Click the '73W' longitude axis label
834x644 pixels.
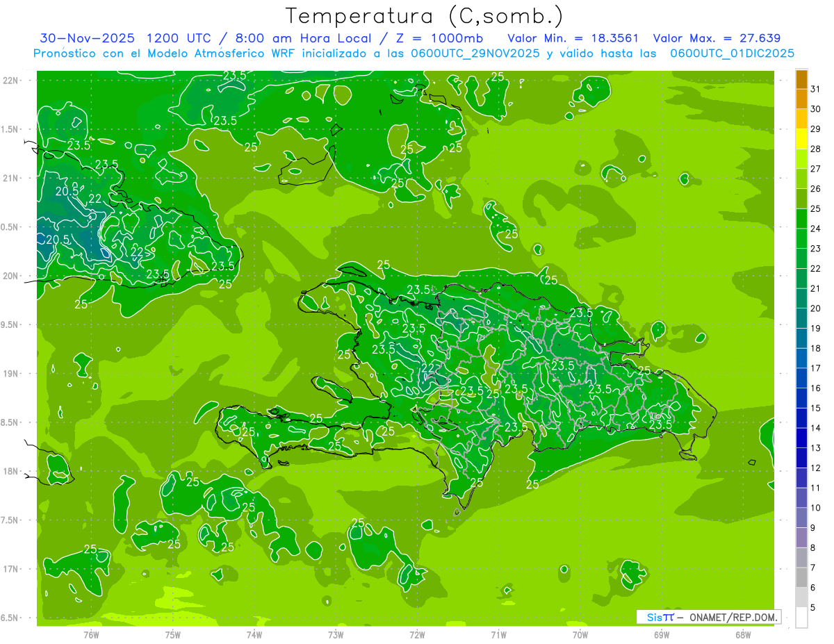336,634
